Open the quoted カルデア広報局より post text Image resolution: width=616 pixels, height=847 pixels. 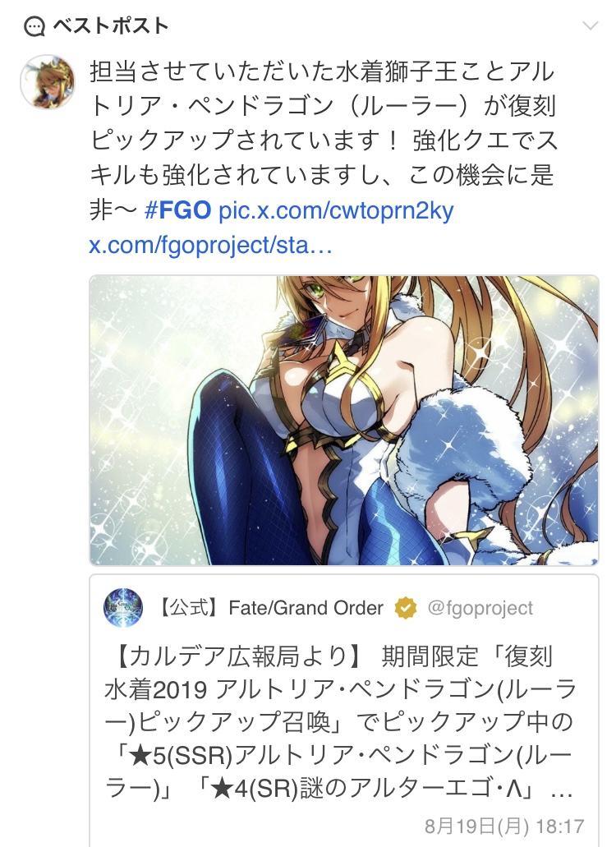340,723
